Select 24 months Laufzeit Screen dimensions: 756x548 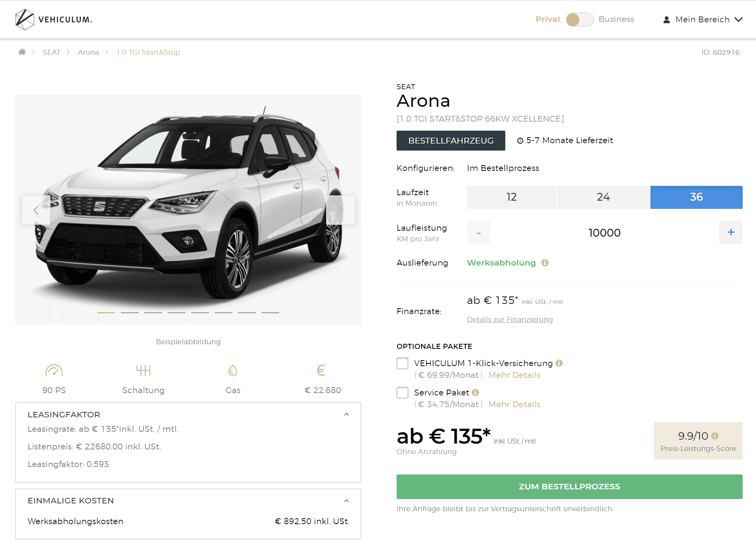click(x=603, y=197)
